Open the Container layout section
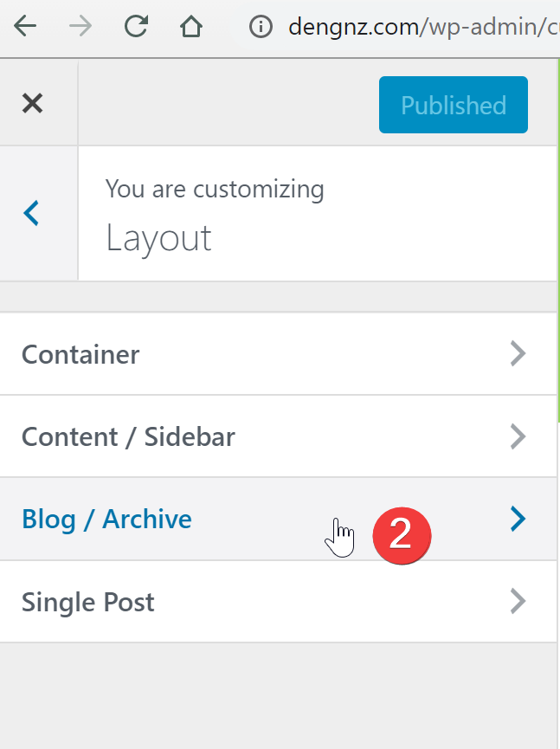 [x=279, y=354]
